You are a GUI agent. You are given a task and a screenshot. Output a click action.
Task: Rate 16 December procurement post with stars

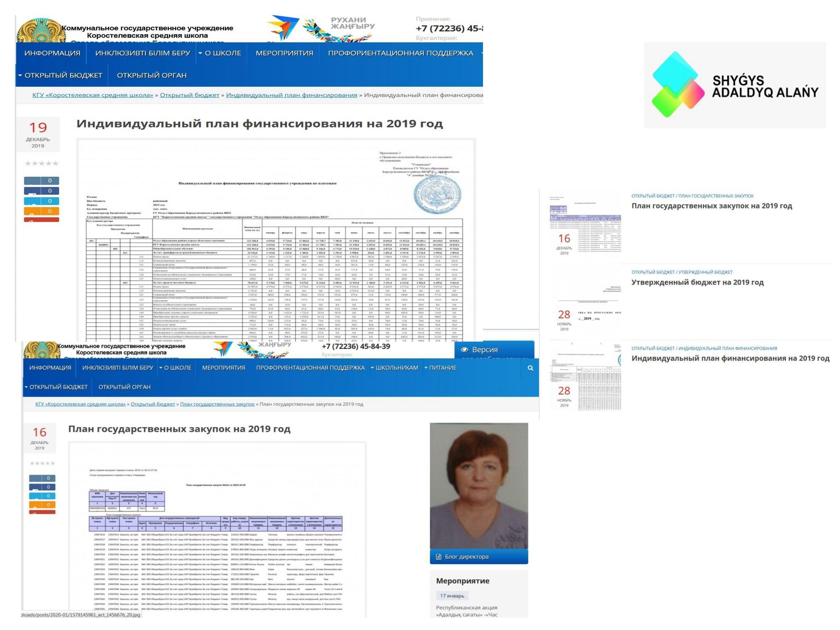click(x=42, y=463)
